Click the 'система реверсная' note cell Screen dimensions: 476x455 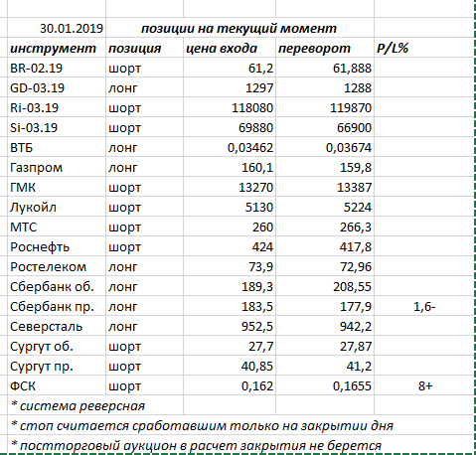click(95, 405)
